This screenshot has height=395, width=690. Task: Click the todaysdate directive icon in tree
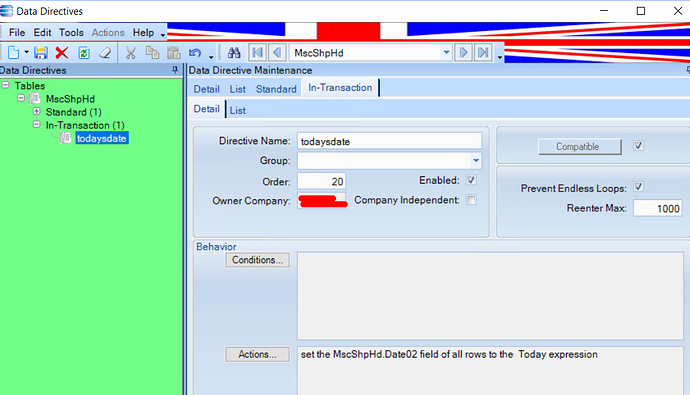[66, 138]
